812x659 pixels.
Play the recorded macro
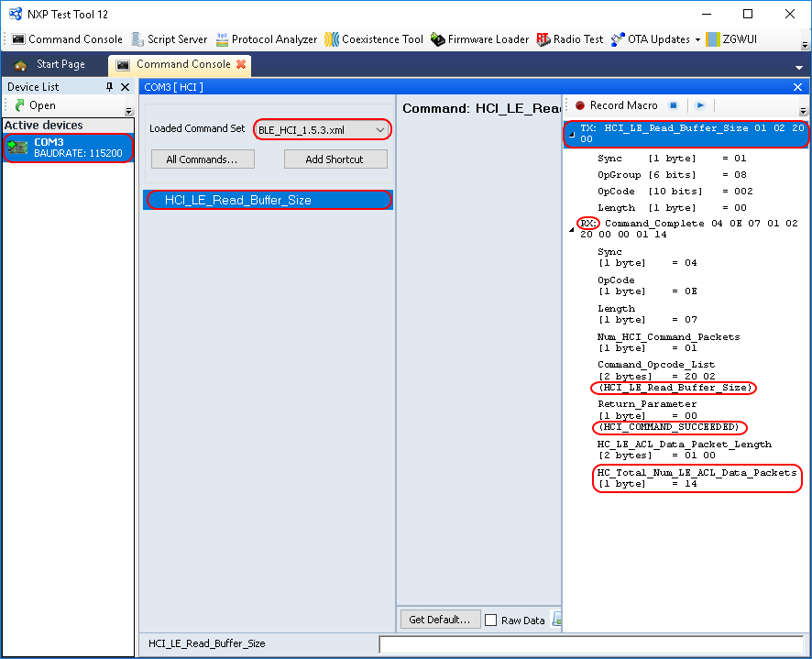[x=699, y=104]
